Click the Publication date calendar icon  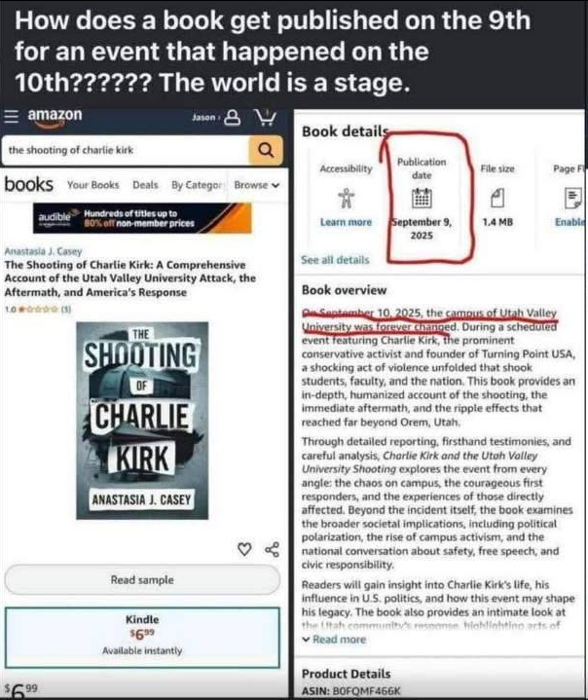click(x=422, y=198)
